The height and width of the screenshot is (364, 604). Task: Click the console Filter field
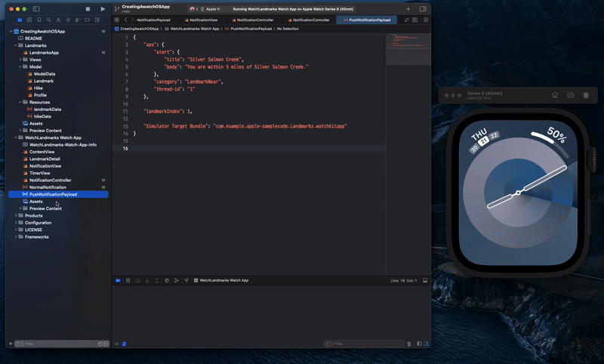[x=364, y=344]
